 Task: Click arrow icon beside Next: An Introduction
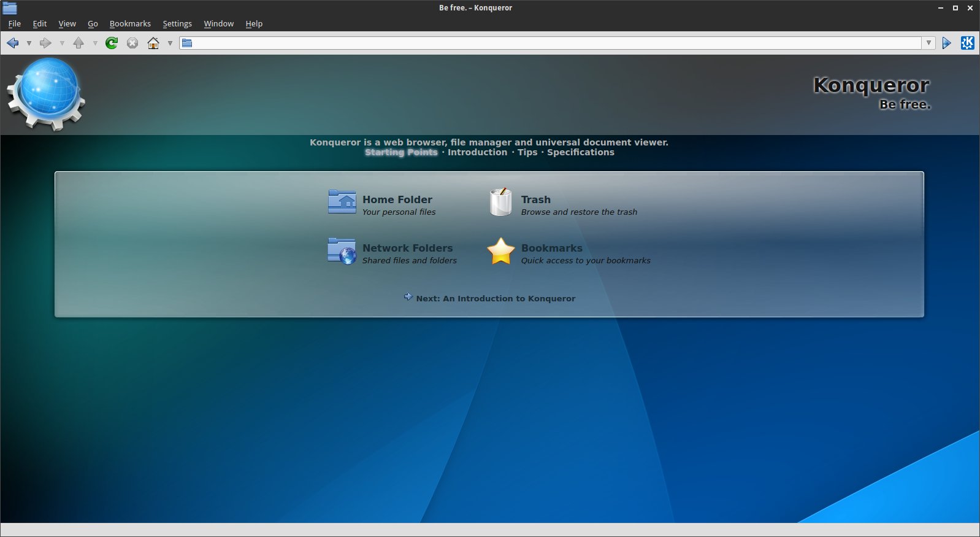click(x=408, y=297)
